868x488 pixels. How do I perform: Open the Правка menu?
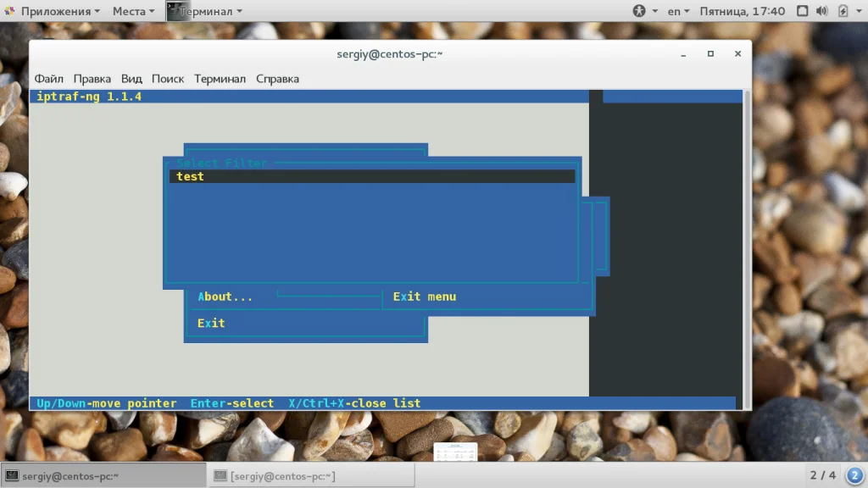[x=92, y=79]
